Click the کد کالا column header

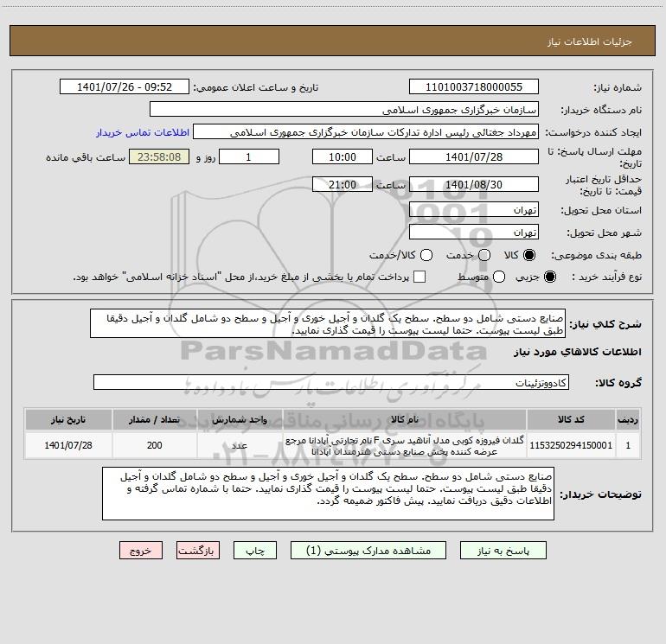pyautogui.click(x=571, y=419)
